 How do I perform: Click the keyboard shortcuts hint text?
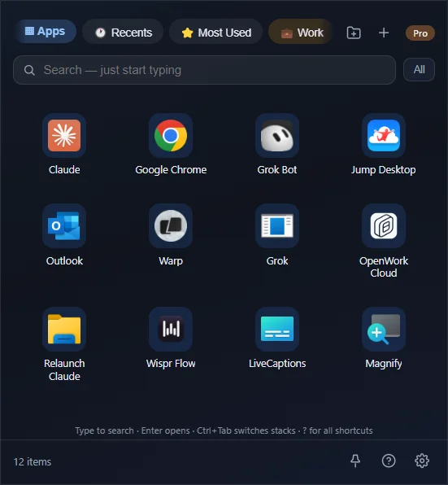[x=224, y=430]
